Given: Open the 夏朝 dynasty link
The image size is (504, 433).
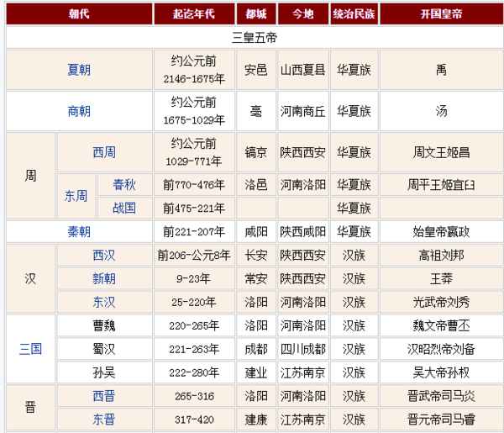Looking at the screenshot, I should [x=79, y=70].
